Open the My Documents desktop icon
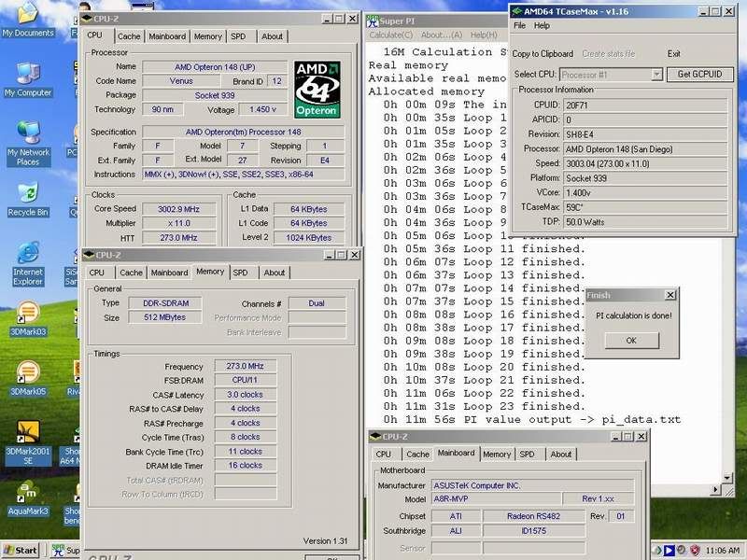747x560 pixels. pyautogui.click(x=27, y=17)
